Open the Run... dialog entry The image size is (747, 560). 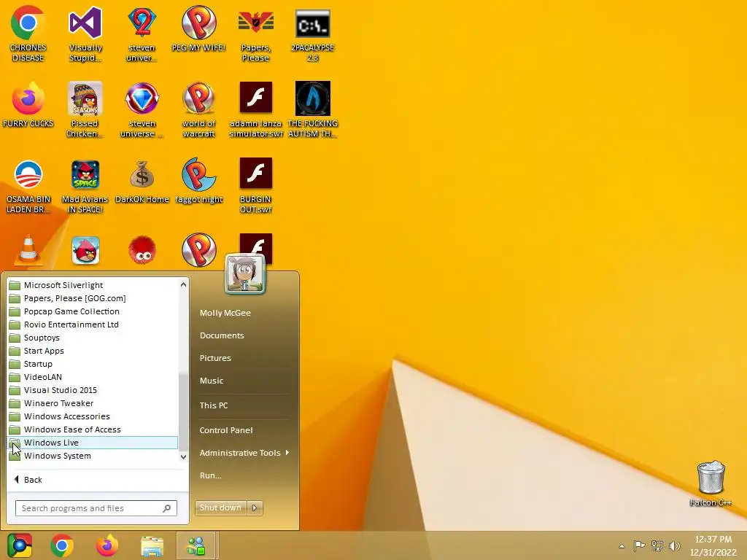[x=210, y=475]
